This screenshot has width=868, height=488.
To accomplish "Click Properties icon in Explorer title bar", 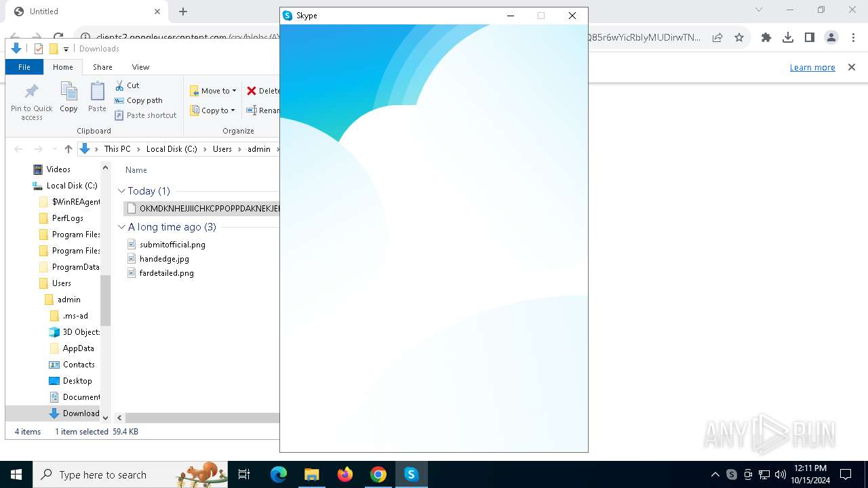I will [x=39, y=49].
